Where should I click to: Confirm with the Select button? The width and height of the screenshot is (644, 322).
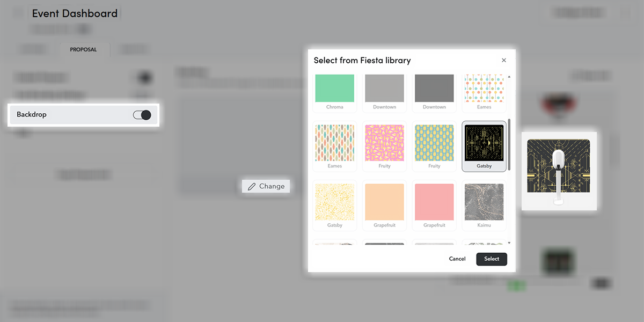click(x=492, y=259)
